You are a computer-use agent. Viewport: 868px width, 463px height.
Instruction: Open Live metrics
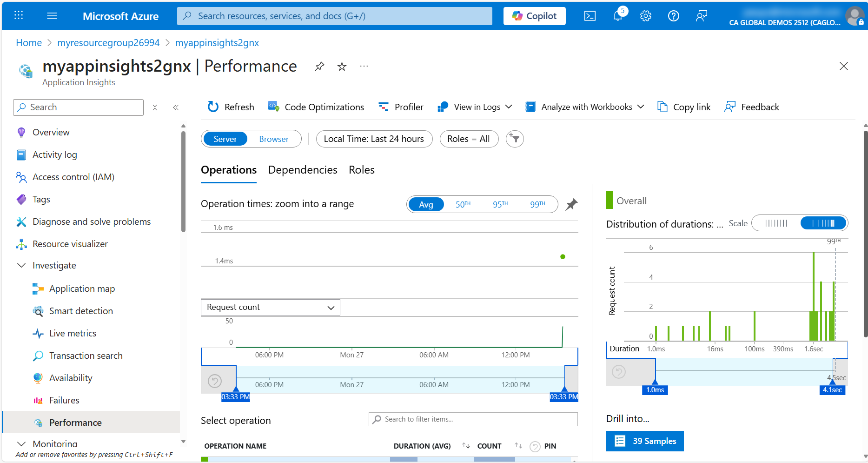pos(73,333)
